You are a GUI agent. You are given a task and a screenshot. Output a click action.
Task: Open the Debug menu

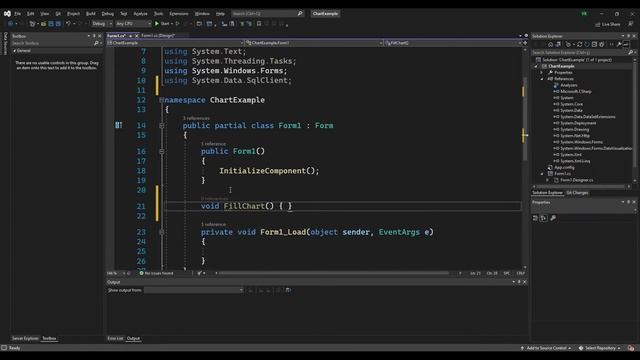[x=108, y=14]
